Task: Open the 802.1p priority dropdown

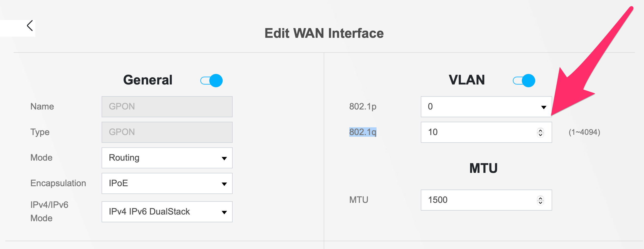Action: click(486, 106)
